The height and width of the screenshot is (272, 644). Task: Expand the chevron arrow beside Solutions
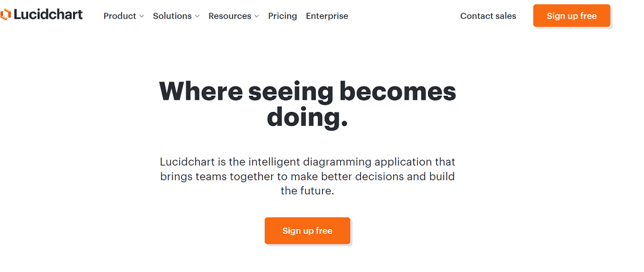point(197,16)
